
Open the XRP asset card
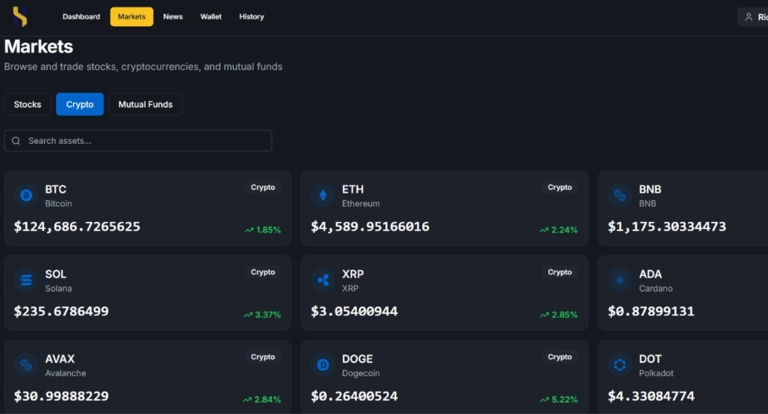pyautogui.click(x=444, y=293)
